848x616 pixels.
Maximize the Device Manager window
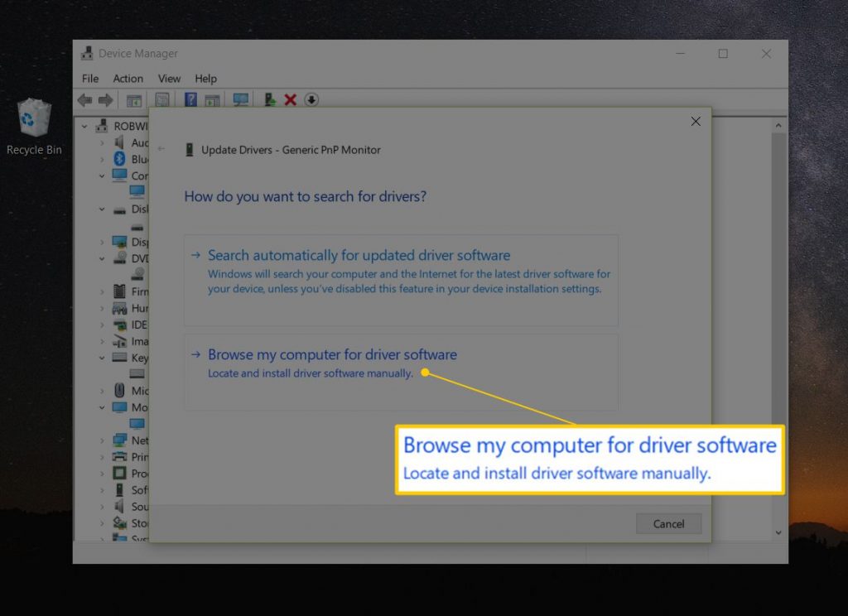[723, 54]
